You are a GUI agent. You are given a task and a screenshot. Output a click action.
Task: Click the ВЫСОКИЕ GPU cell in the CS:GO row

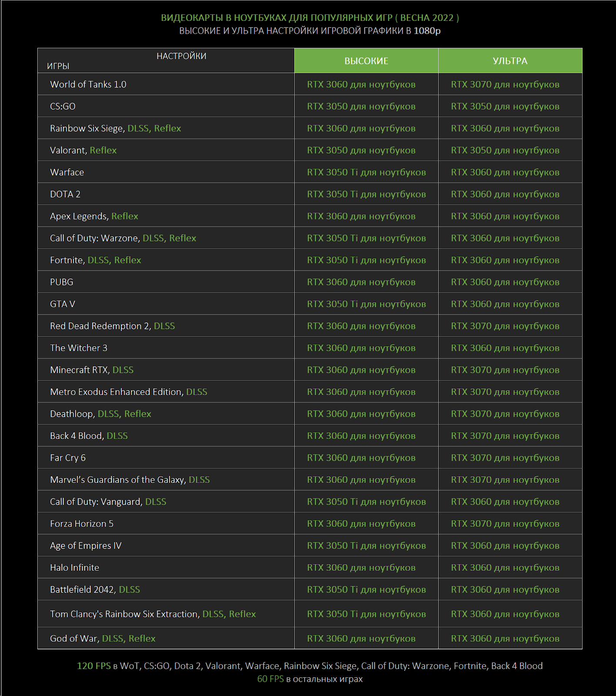tap(361, 107)
